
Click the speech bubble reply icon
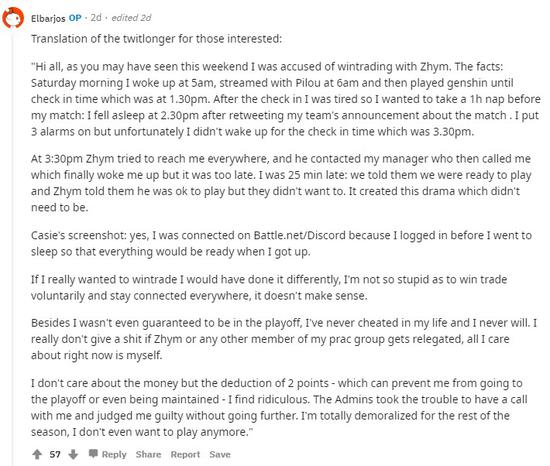(93, 454)
